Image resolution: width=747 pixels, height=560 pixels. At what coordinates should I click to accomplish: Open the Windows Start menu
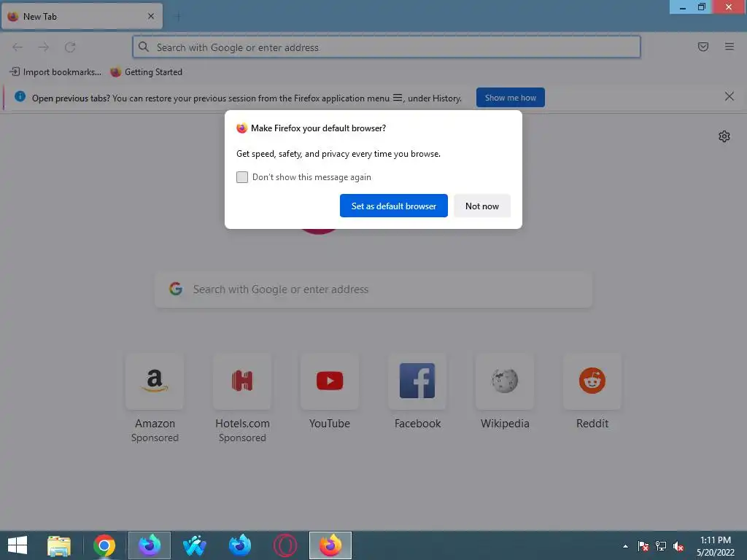point(18,545)
